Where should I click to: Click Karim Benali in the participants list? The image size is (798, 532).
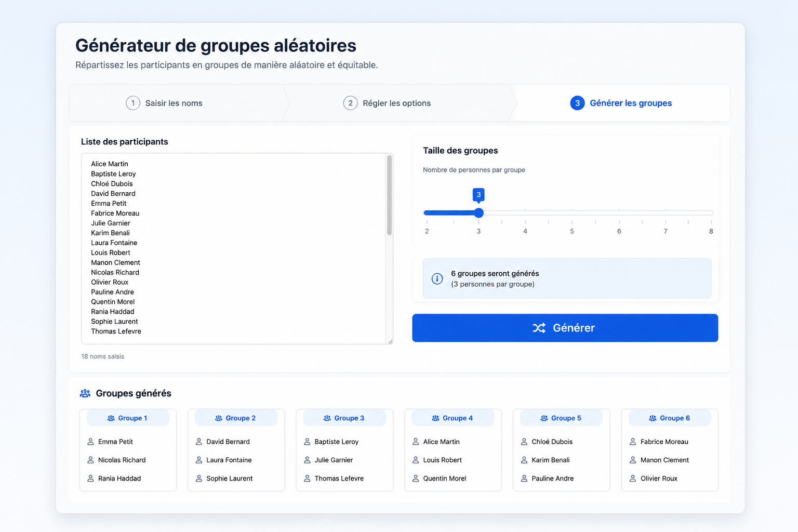tap(110, 233)
